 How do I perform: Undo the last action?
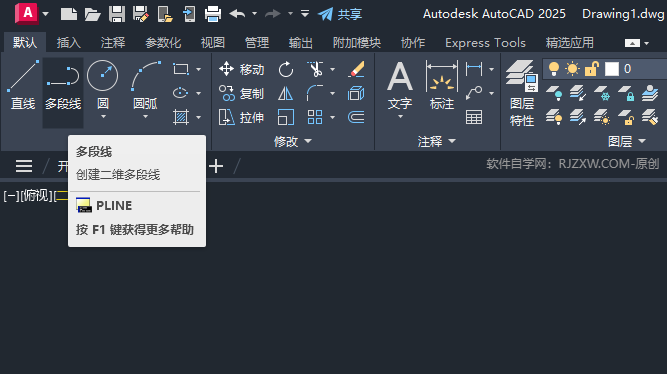pyautogui.click(x=237, y=14)
